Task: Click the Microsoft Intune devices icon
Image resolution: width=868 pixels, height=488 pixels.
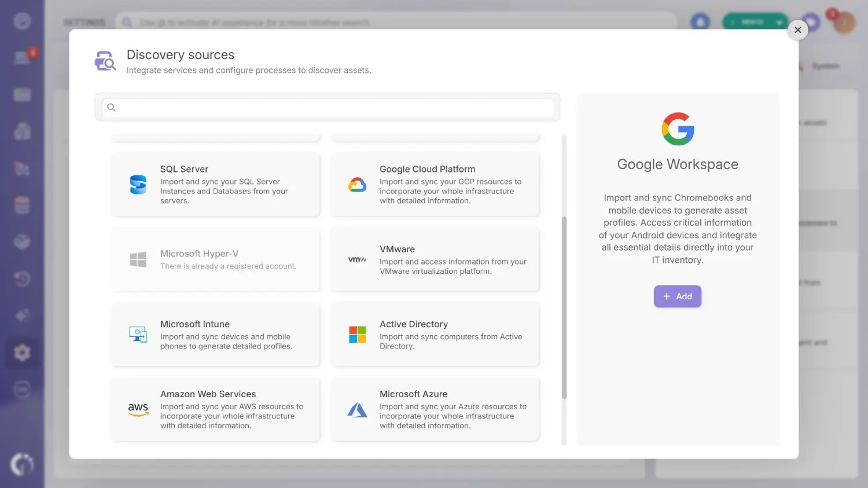Action: coord(138,334)
